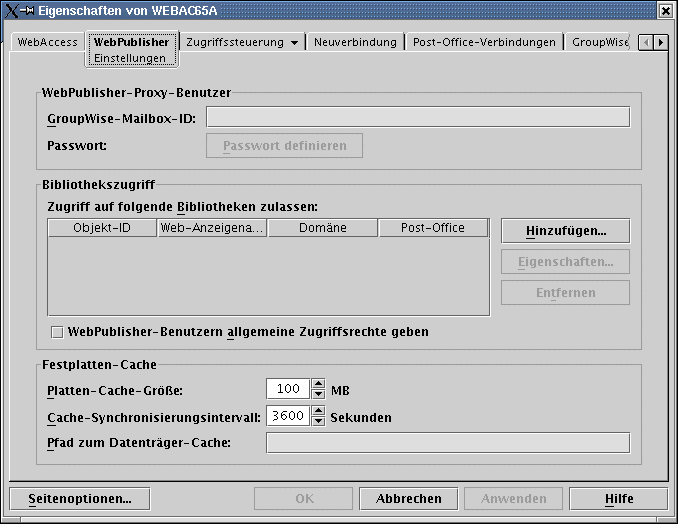Sort by Domäne column header
This screenshot has height=524, width=678.
[x=323, y=228]
